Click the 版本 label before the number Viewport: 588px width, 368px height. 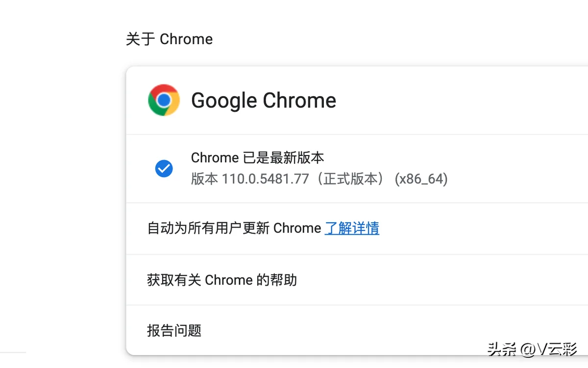[x=204, y=179]
